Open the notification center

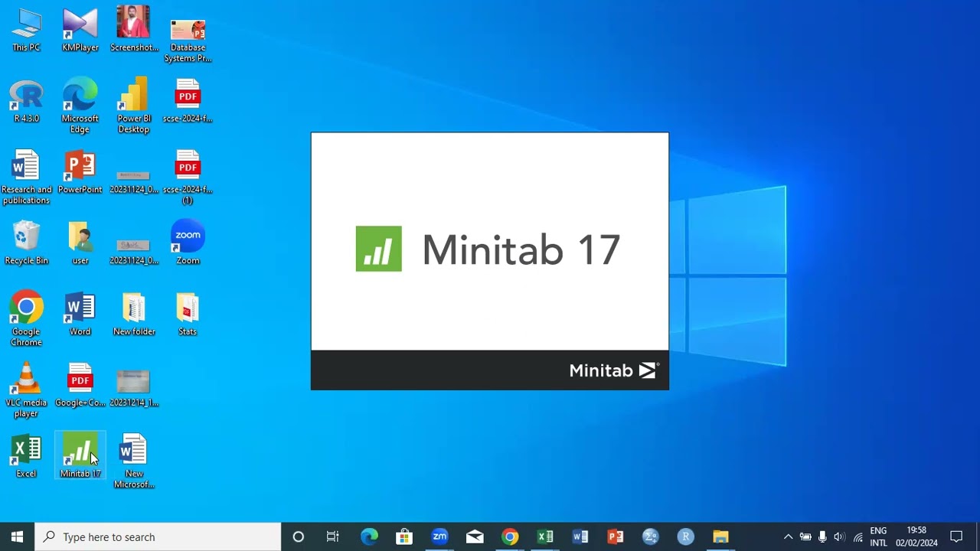956,536
